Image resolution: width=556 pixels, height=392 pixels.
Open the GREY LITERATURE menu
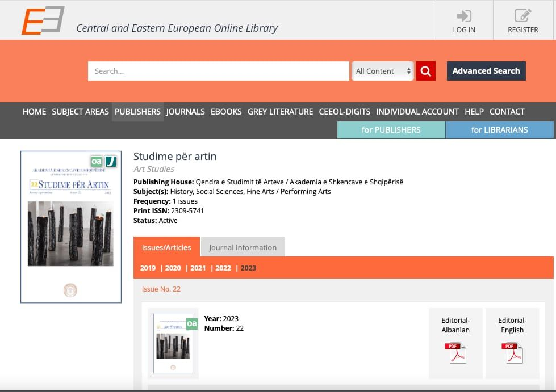(x=280, y=112)
